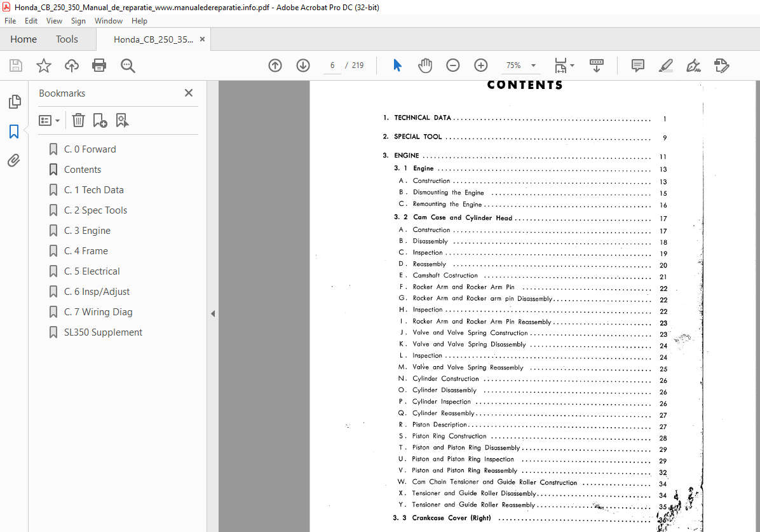Click the Print file icon
760x532 pixels.
click(99, 65)
